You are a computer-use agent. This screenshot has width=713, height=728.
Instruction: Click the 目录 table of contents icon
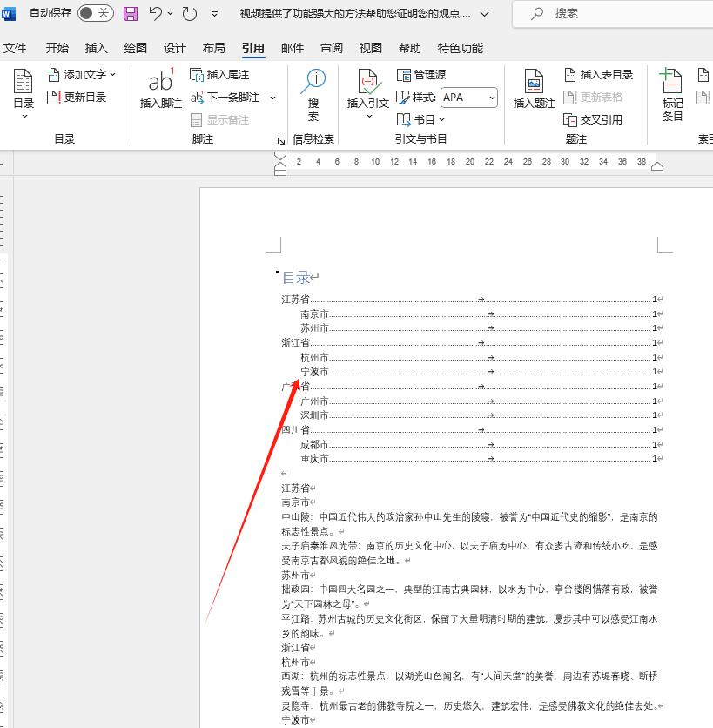[23, 87]
